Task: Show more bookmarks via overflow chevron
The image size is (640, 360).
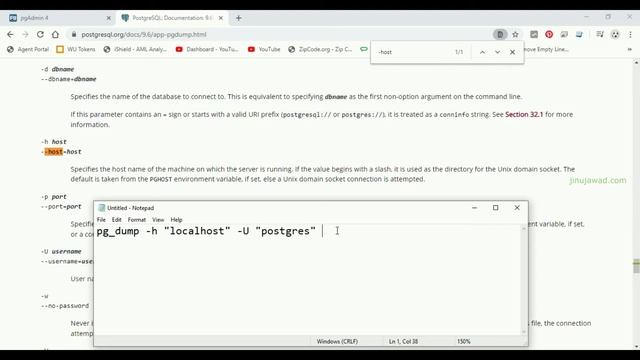Action: [629, 49]
